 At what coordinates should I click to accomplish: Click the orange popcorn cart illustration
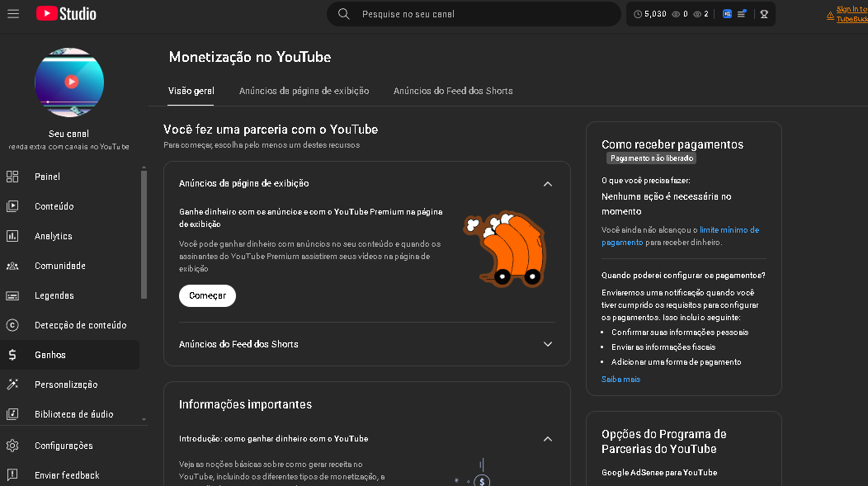coord(504,248)
